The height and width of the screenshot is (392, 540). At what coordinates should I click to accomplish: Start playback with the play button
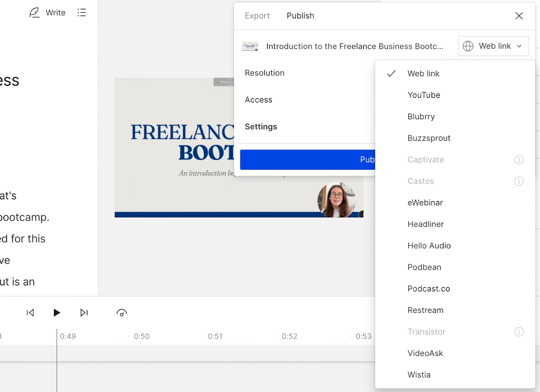(57, 313)
